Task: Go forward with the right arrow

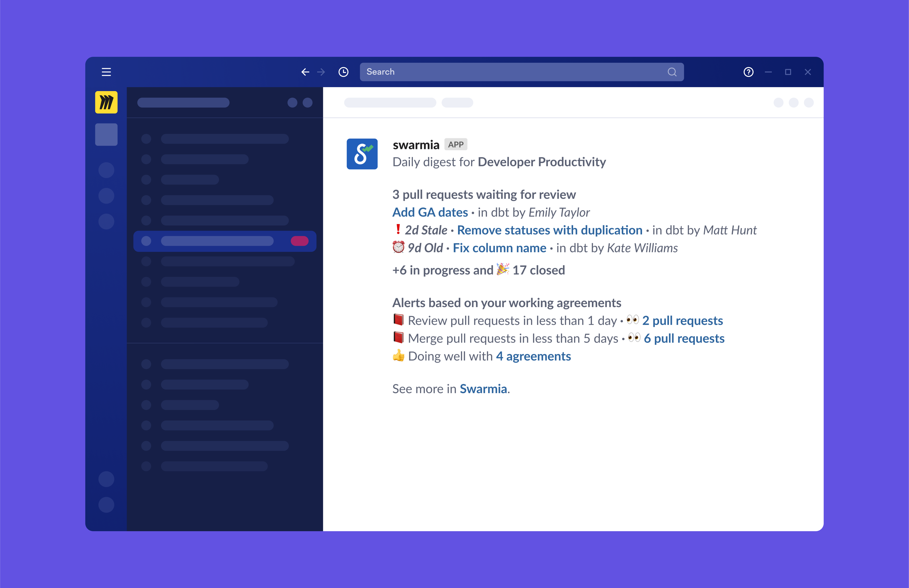Action: pos(321,72)
